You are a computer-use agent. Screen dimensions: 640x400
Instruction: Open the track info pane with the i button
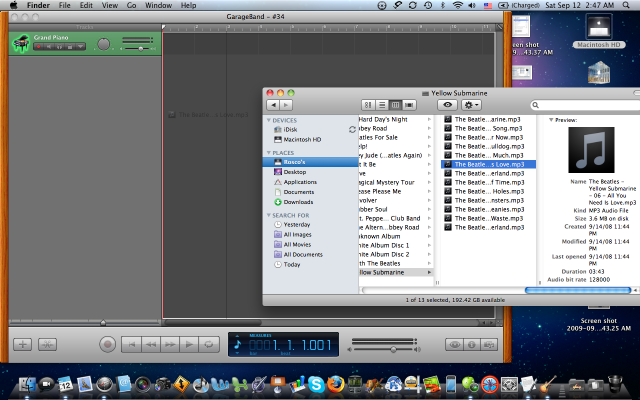pos(471,344)
